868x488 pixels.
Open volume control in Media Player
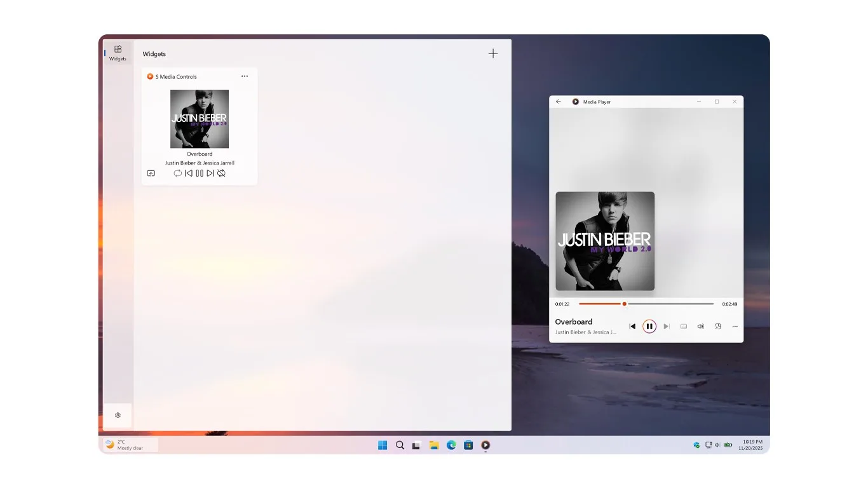[700, 327]
